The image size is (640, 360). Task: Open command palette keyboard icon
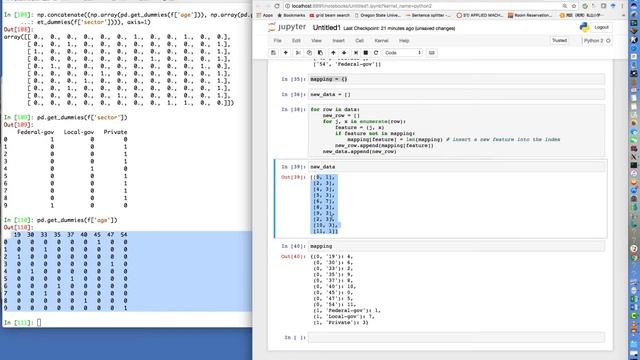(x=431, y=53)
